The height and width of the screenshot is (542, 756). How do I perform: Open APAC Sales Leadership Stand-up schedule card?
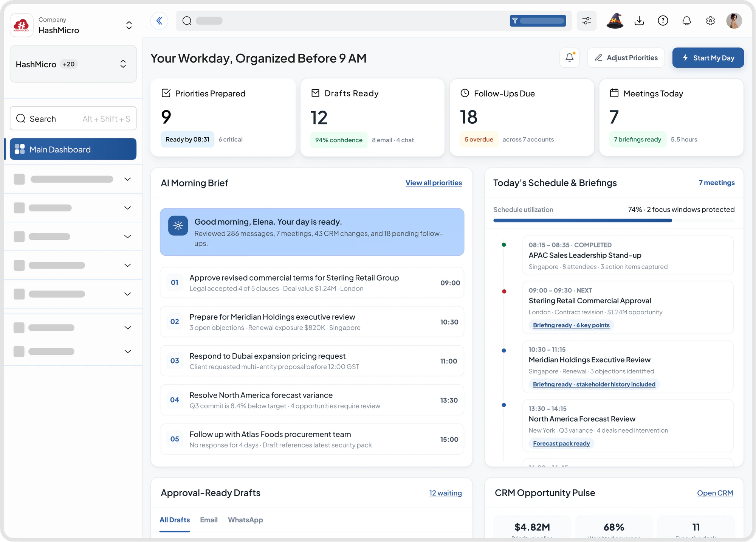(628, 255)
